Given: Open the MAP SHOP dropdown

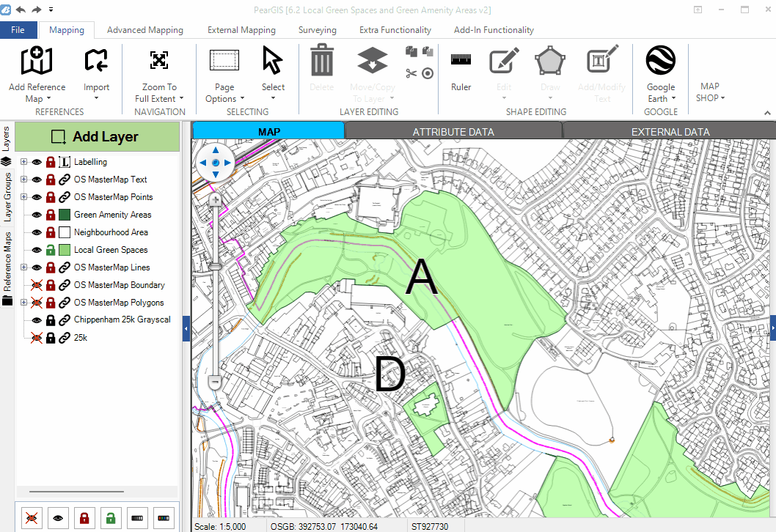Looking at the screenshot, I should click(710, 92).
